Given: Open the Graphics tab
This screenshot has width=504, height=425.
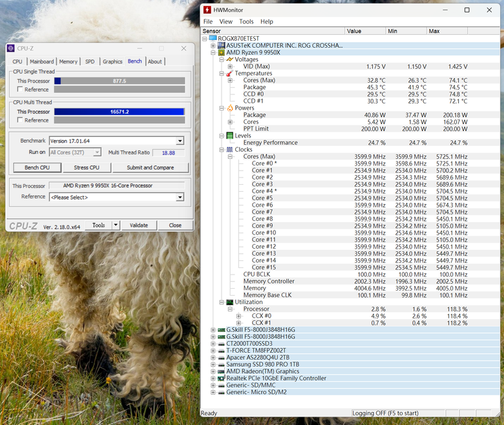Looking at the screenshot, I should point(112,61).
